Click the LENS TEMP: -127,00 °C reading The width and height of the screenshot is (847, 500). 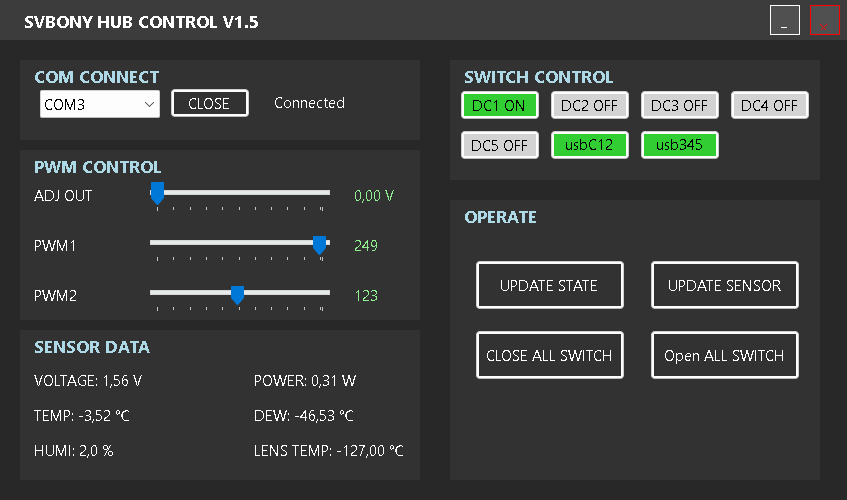(x=328, y=451)
